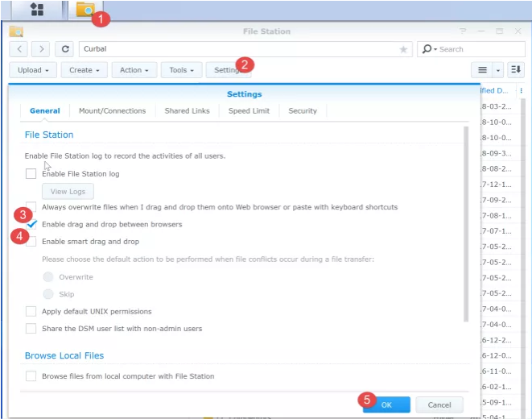Refresh the Curbal folder listing
The width and height of the screenshot is (532, 419).
click(x=66, y=49)
